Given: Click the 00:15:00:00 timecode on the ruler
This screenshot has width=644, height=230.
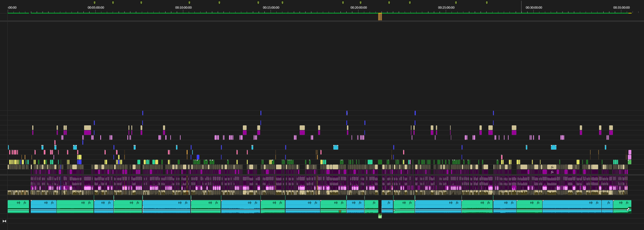Looking at the screenshot, I should [271, 8].
